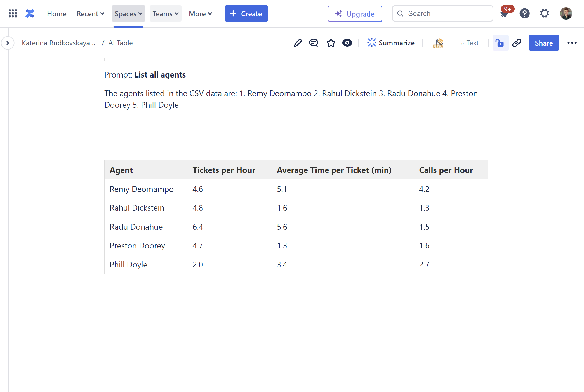Expand the left sidebar chevron
This screenshot has width=584, height=392.
pos(8,43)
